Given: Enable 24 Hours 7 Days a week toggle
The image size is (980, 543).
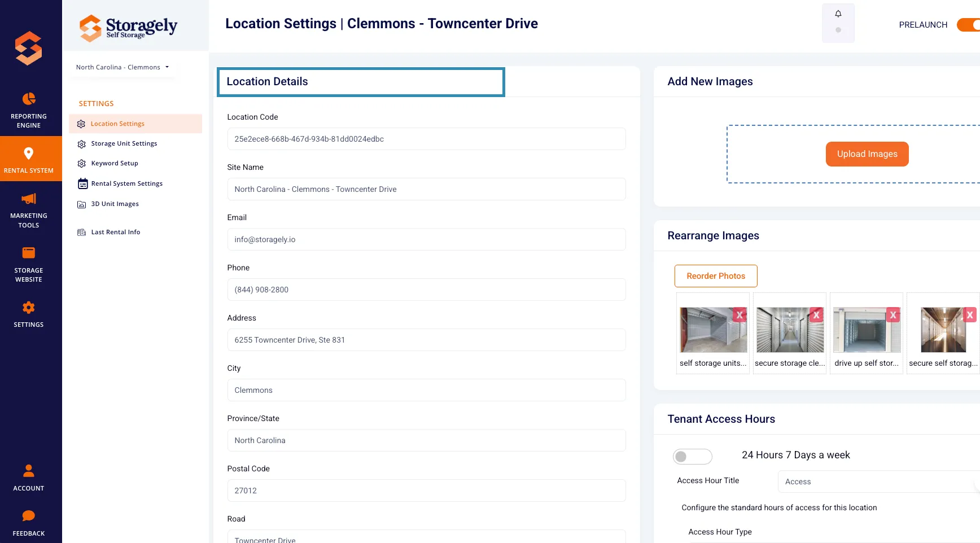Looking at the screenshot, I should (693, 457).
